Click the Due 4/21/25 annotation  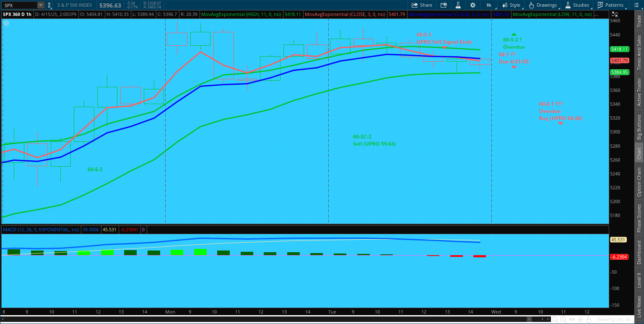click(x=514, y=62)
